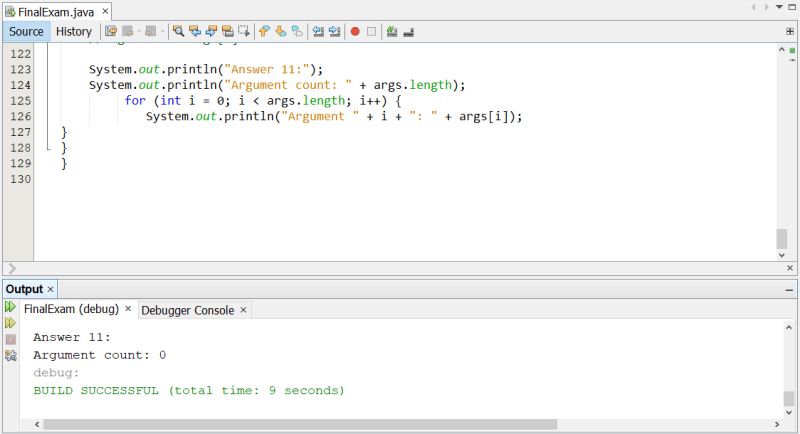Close the Debugger Console tab
Image resolution: width=800 pixels, height=434 pixels.
[x=243, y=310]
